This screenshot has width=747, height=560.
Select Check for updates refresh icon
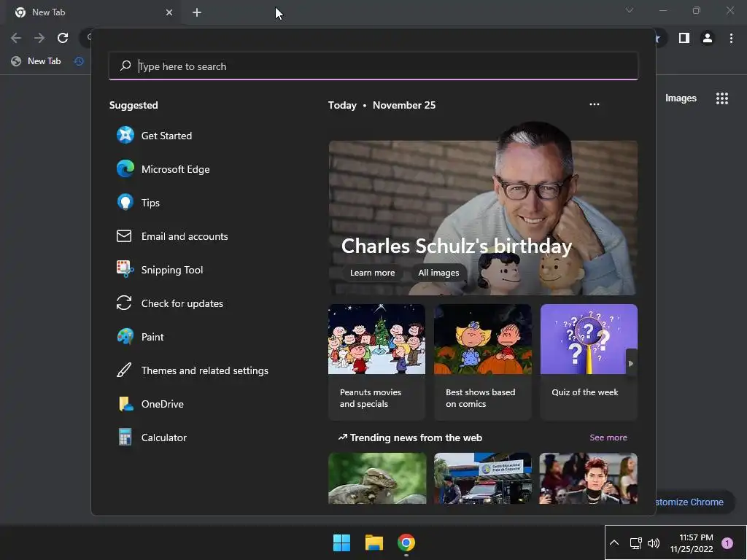click(x=124, y=303)
